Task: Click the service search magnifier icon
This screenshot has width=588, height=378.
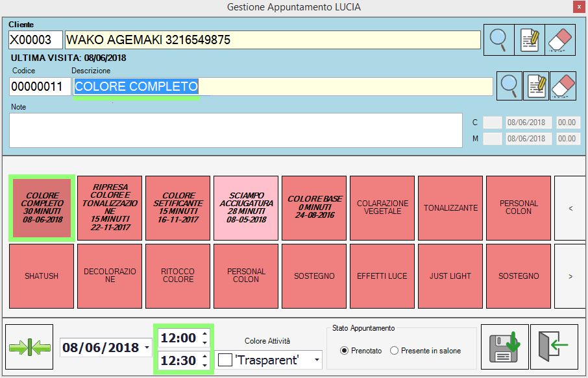Action: pos(509,86)
